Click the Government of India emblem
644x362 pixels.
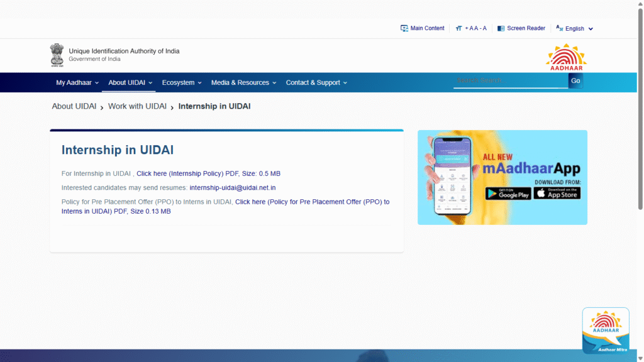coord(57,55)
